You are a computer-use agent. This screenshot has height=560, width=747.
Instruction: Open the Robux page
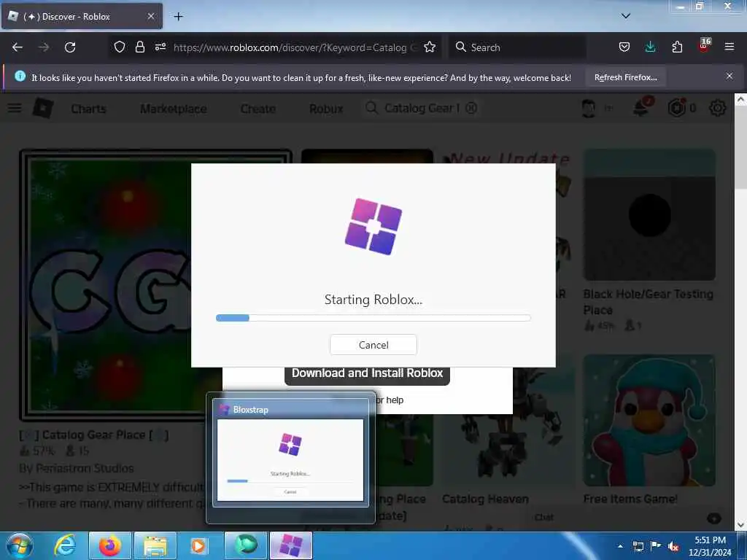click(x=326, y=109)
